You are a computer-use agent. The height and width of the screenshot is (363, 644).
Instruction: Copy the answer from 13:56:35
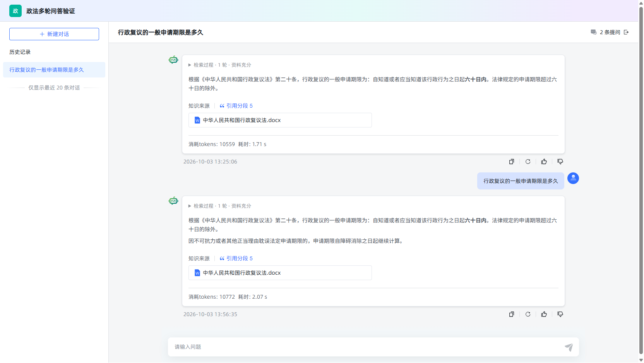[x=512, y=314]
